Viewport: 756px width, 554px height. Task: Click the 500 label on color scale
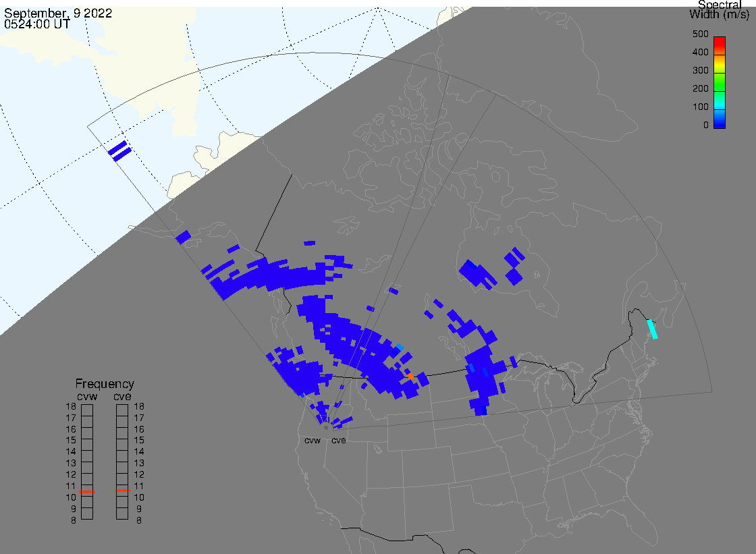click(701, 34)
